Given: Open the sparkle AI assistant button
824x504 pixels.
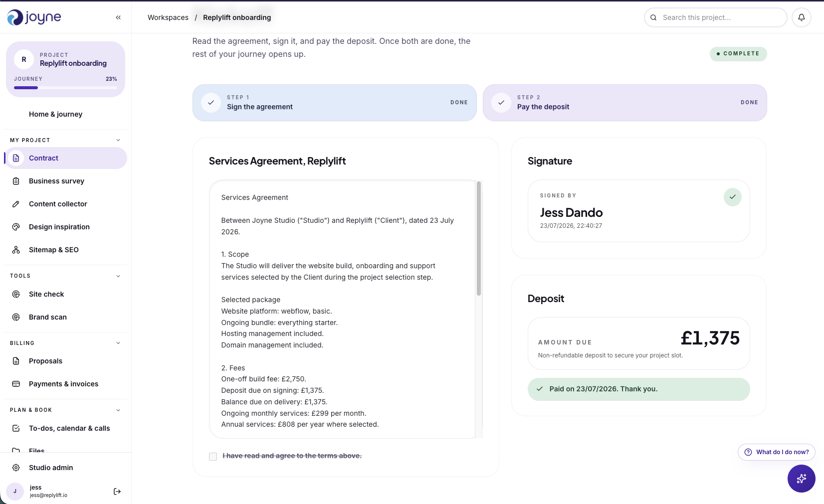Looking at the screenshot, I should (x=802, y=479).
